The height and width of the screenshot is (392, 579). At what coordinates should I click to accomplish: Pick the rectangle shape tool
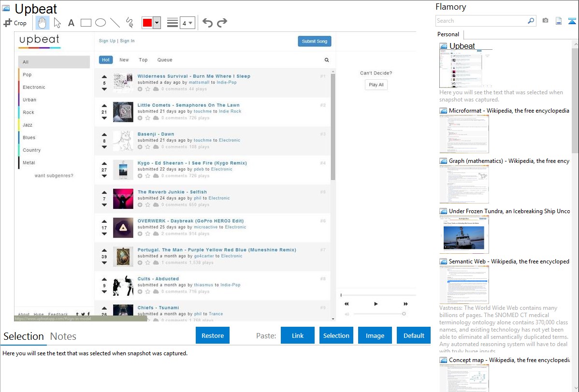[86, 23]
